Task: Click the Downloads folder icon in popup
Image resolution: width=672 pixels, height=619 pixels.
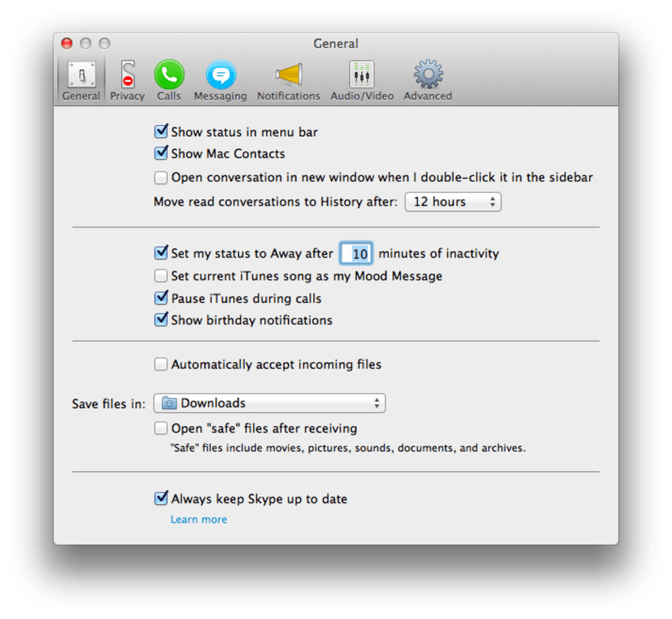Action: pyautogui.click(x=169, y=403)
